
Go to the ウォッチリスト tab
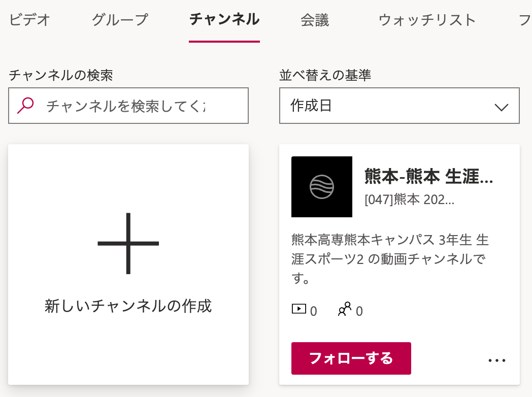[x=427, y=20]
